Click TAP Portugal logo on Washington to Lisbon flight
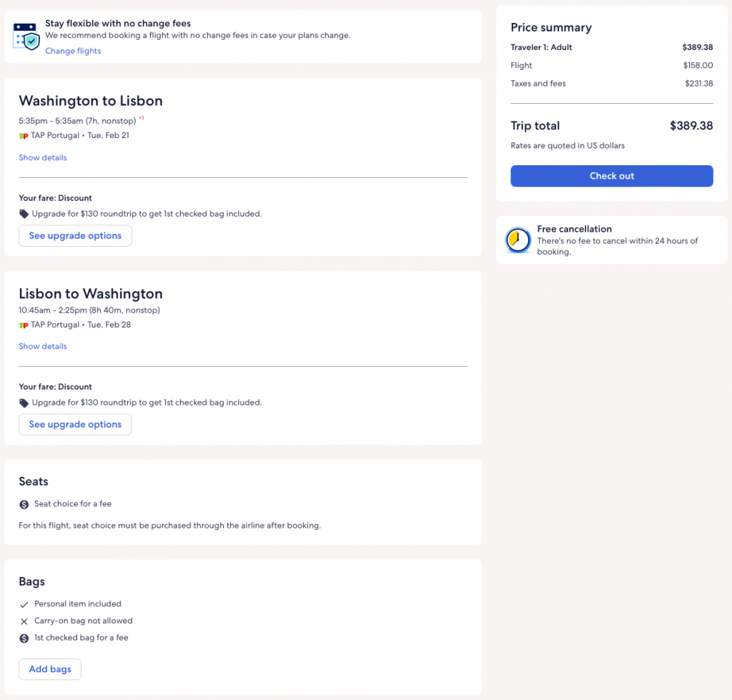This screenshot has width=732, height=700. coord(24,136)
